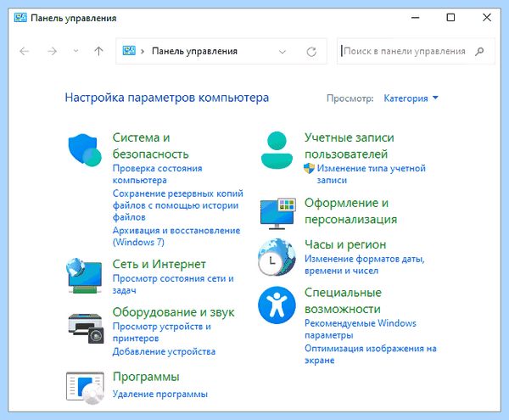Click Изменение типа учетной записи link
This screenshot has width=509, height=420.
coord(372,174)
